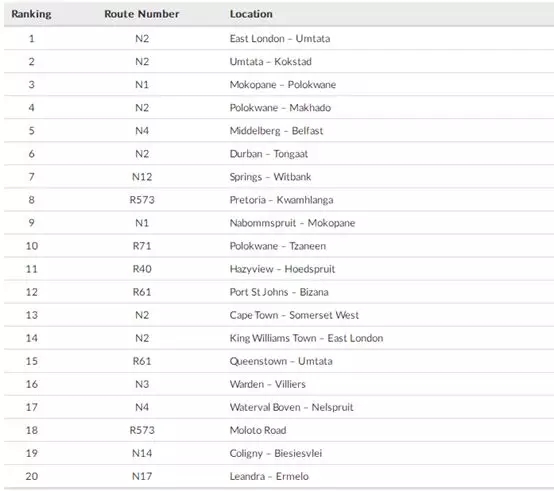Select the Hazyview – Hoedspruit entry

(x=282, y=269)
